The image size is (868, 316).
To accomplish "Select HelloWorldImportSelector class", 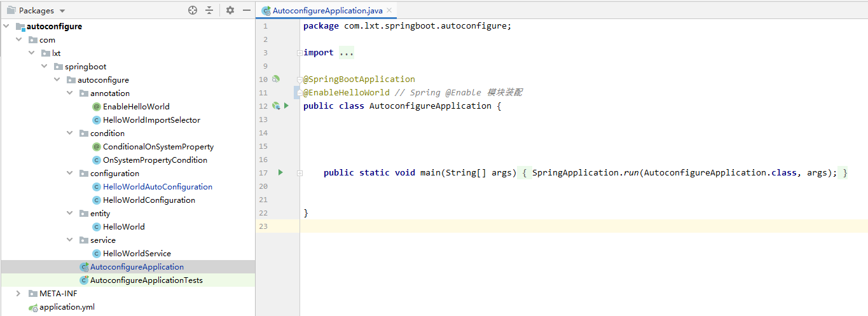I will [x=151, y=120].
